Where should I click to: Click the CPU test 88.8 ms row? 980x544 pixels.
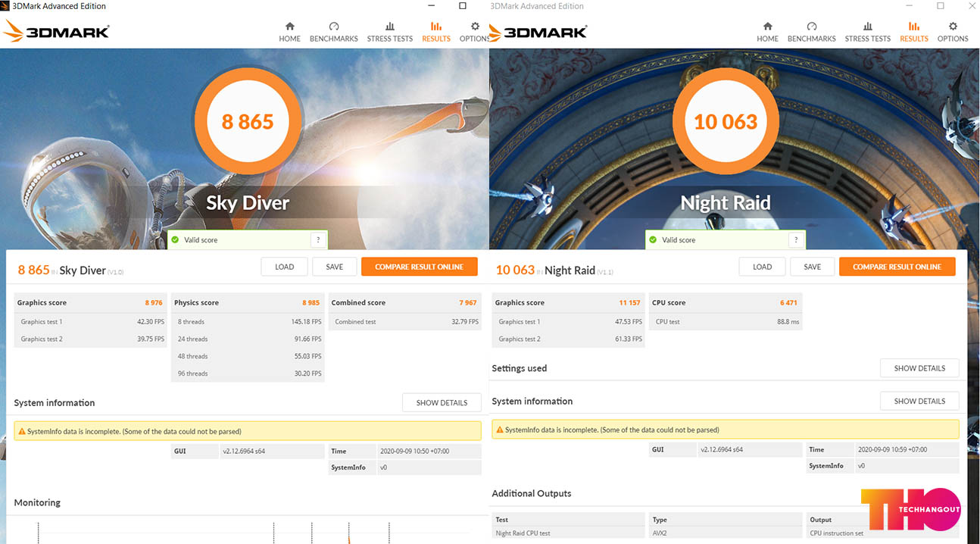point(725,322)
